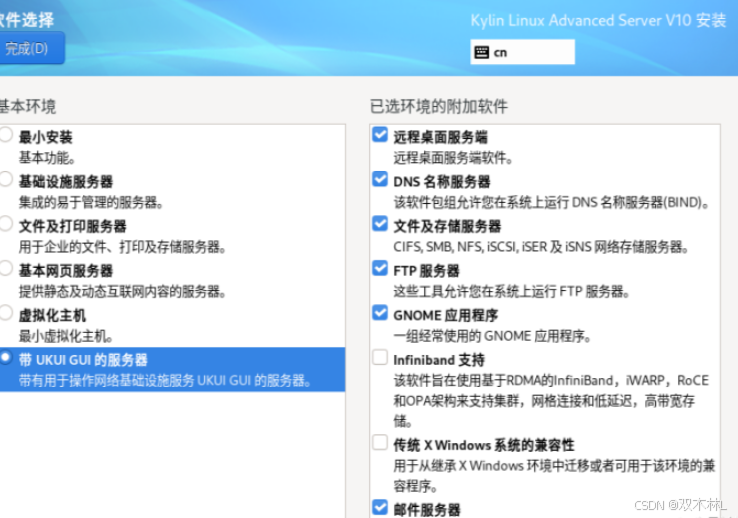Image resolution: width=738 pixels, height=518 pixels.
Task: Click the Infiniband 支持 title text
Action: click(x=439, y=360)
